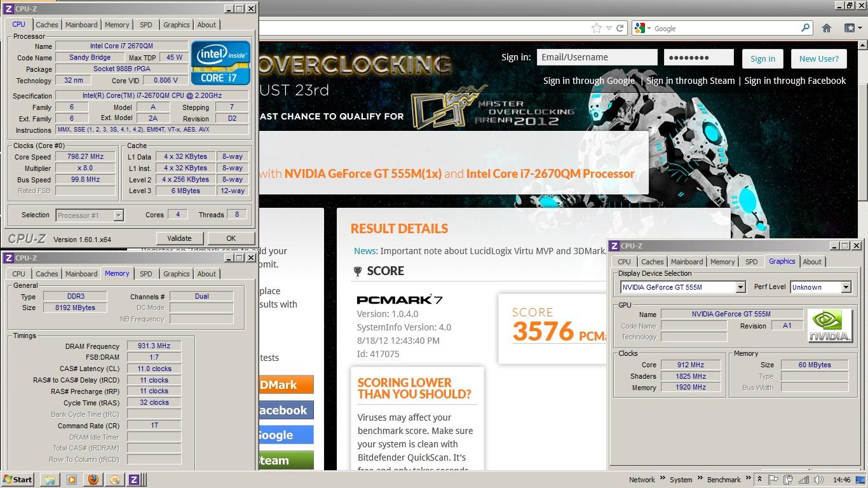Click the GPU Core clock value 912 MHz
Screen dimensions: 868x488
coord(691,365)
